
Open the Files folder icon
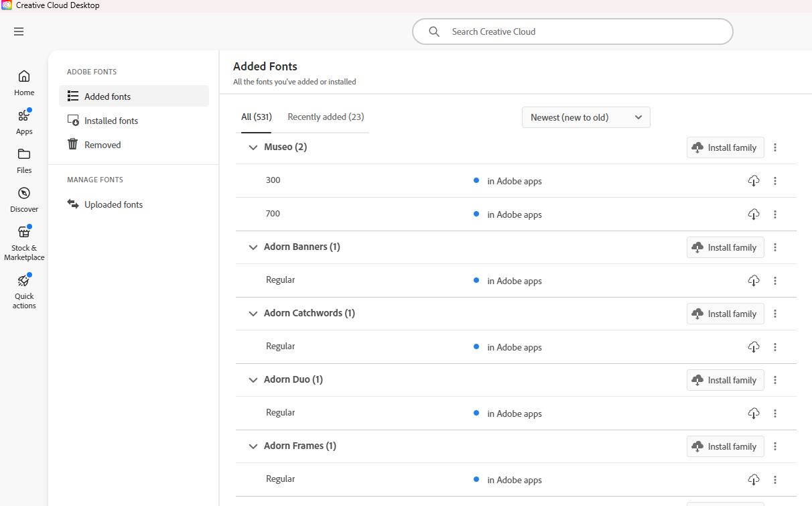click(24, 155)
